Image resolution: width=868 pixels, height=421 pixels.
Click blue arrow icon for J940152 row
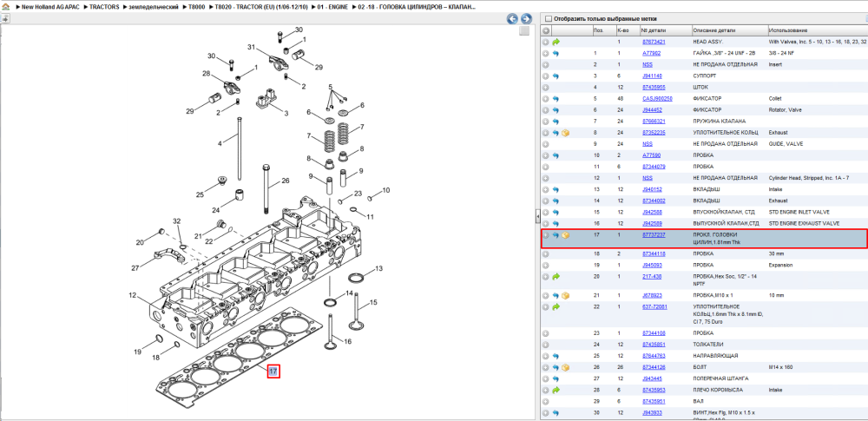click(x=556, y=189)
